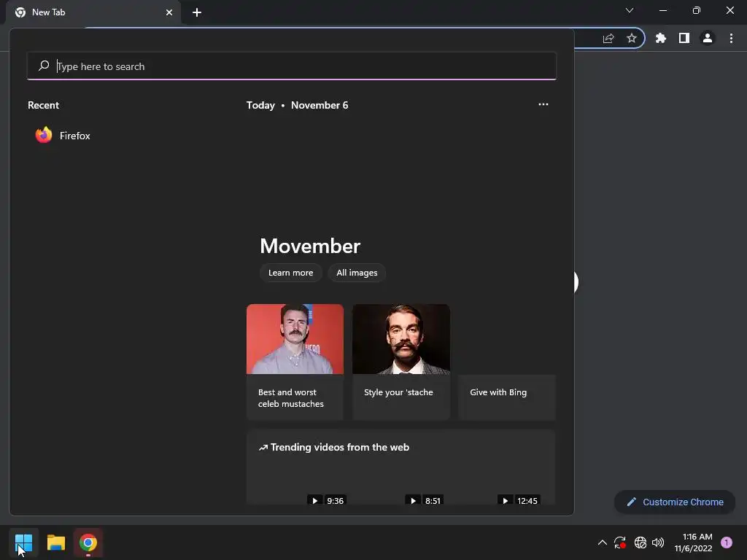Click the All images button
747x560 pixels.
click(357, 273)
